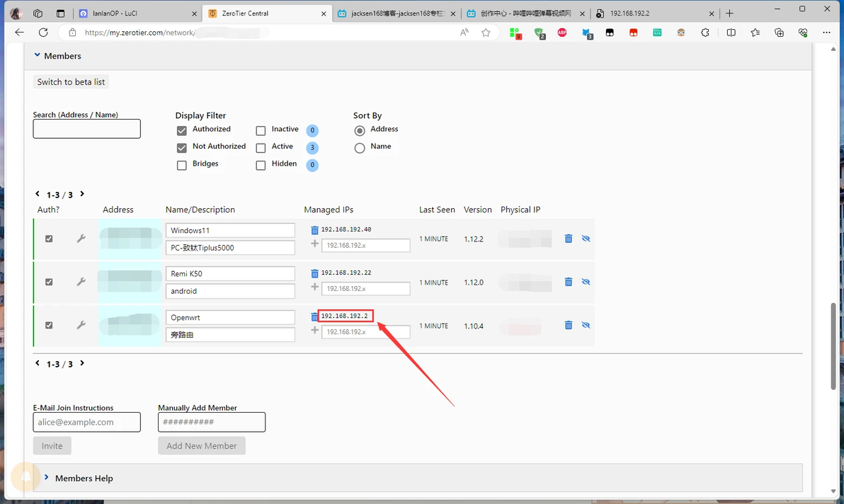Add page to favorites with star icon

(x=486, y=33)
